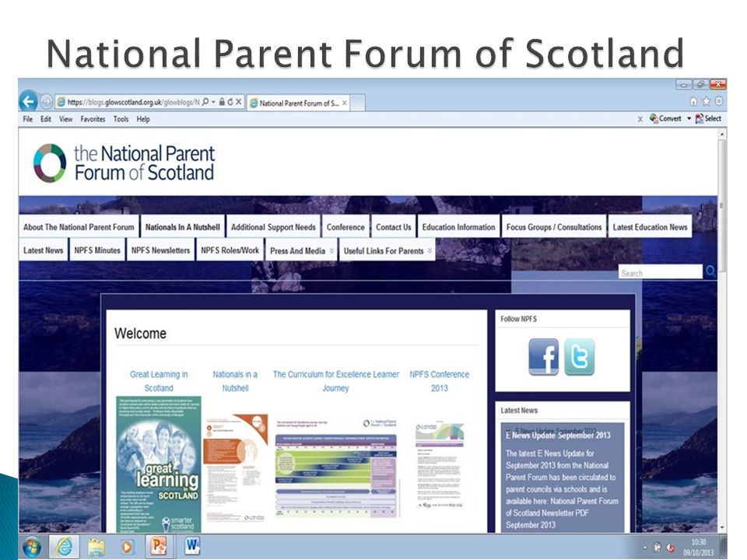
Task: Open the Help menu
Action: (143, 119)
